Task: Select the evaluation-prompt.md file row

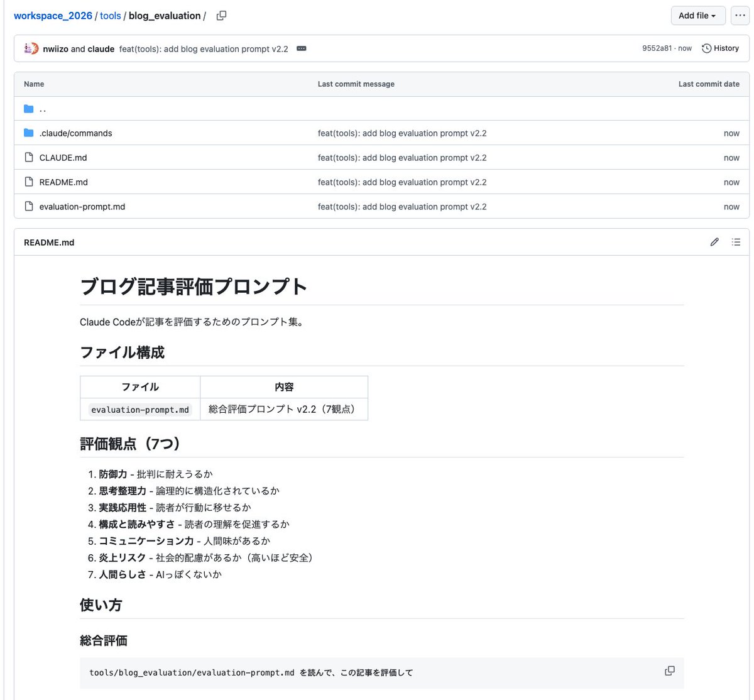Action: [x=82, y=206]
